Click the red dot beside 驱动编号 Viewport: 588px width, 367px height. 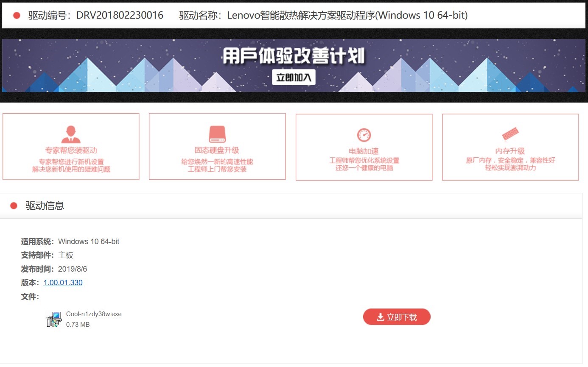point(17,16)
